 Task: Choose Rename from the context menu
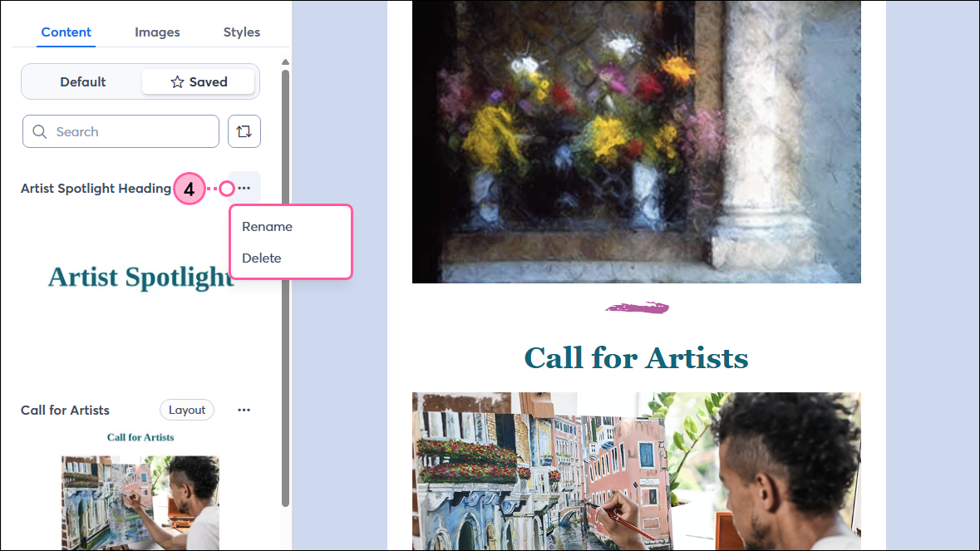[267, 227]
